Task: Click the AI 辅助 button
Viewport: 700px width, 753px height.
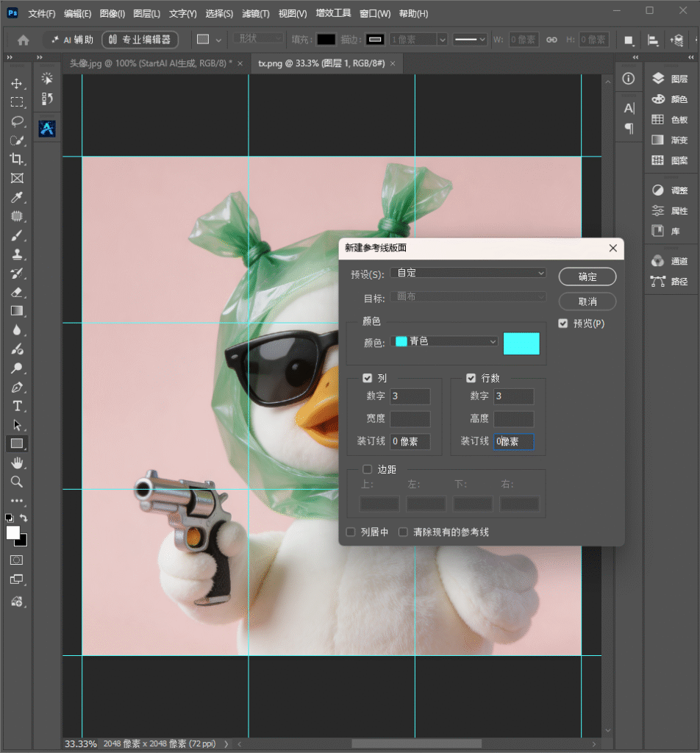Action: point(73,40)
